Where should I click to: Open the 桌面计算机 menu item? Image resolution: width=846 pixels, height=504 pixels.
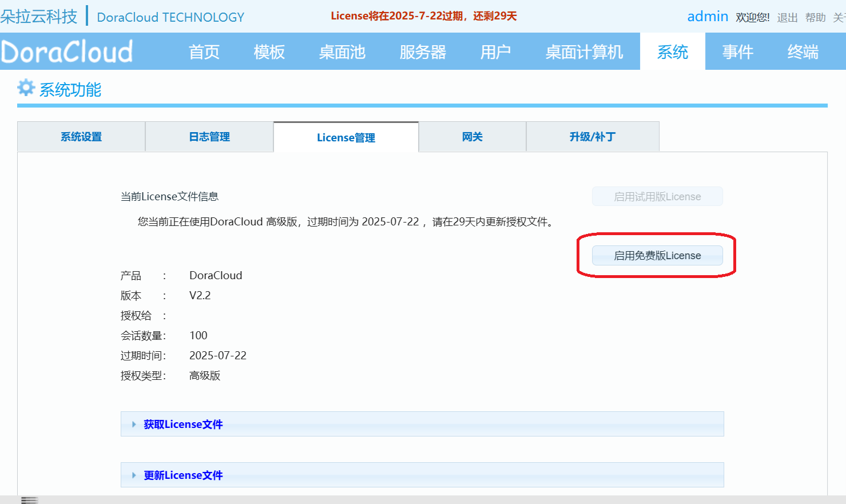pyautogui.click(x=583, y=51)
